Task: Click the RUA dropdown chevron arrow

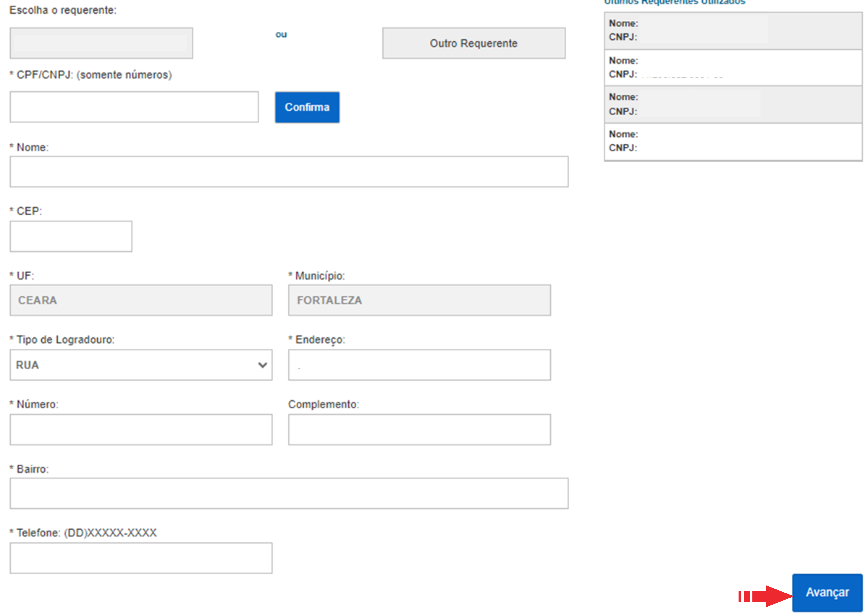Action: point(263,365)
